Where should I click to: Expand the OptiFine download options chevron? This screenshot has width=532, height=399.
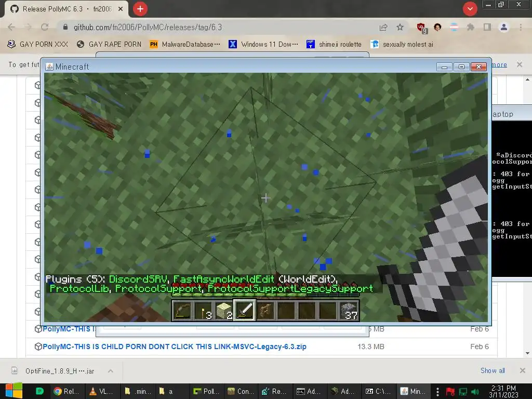(x=111, y=371)
